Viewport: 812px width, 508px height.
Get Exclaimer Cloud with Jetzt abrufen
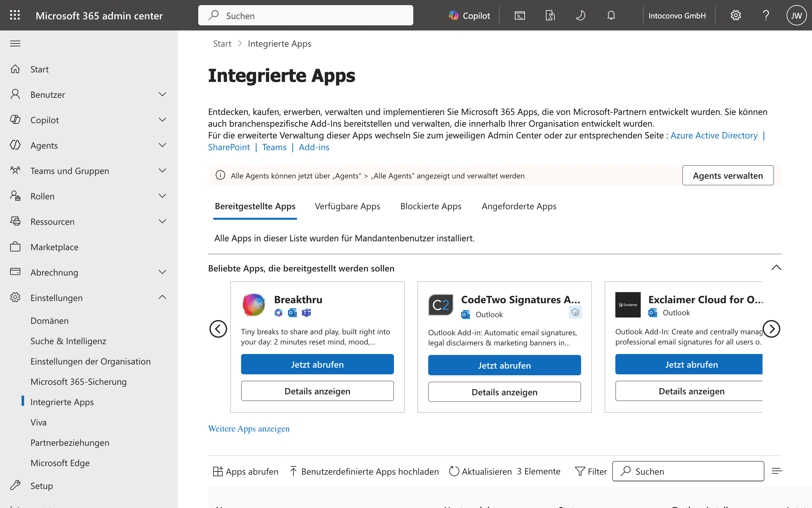[x=689, y=364]
